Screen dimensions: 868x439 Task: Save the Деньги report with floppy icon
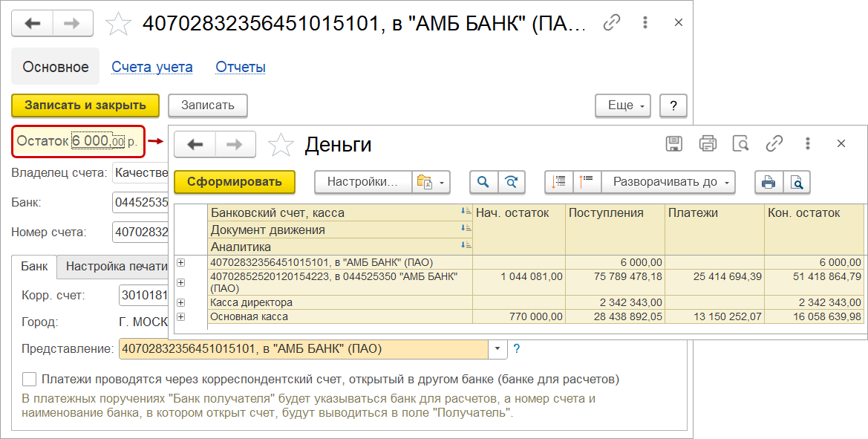(673, 144)
